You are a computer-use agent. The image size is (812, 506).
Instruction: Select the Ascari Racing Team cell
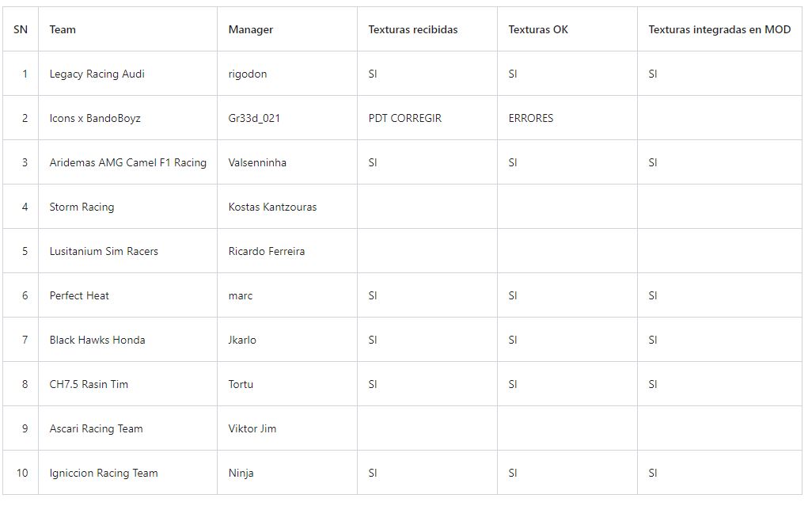pos(96,428)
